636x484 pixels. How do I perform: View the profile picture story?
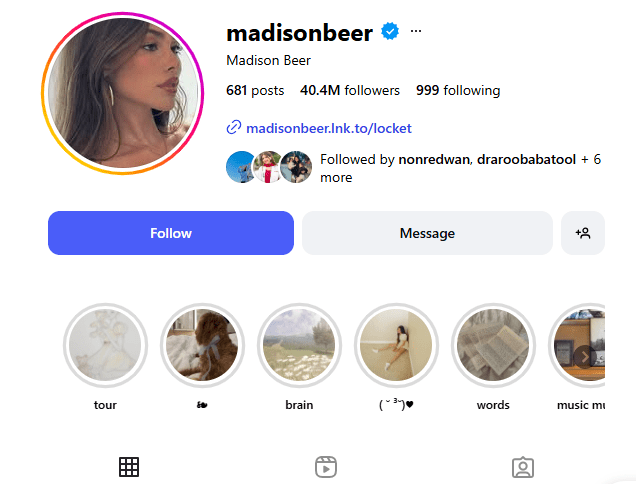click(x=122, y=93)
